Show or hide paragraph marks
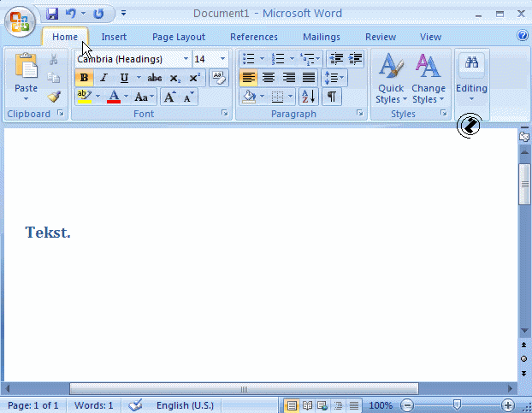This screenshot has height=413, width=532. 332,97
